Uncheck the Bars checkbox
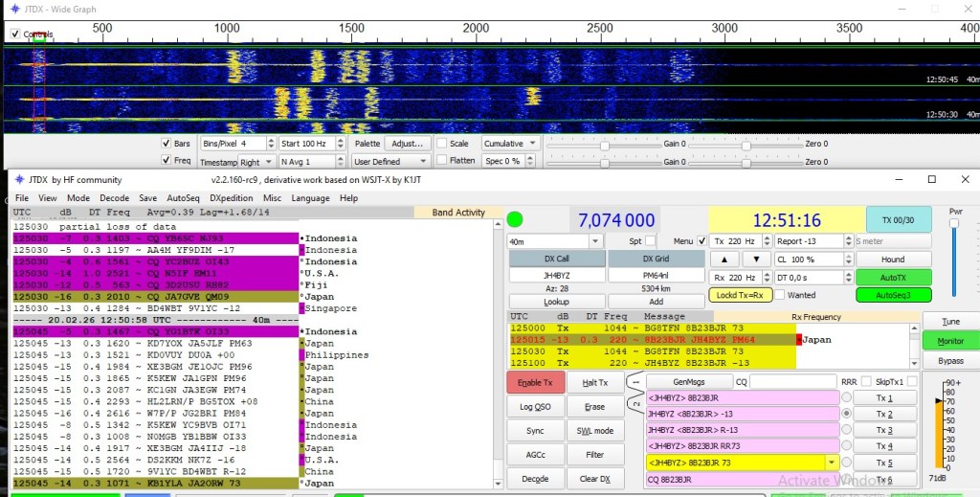 [x=165, y=144]
